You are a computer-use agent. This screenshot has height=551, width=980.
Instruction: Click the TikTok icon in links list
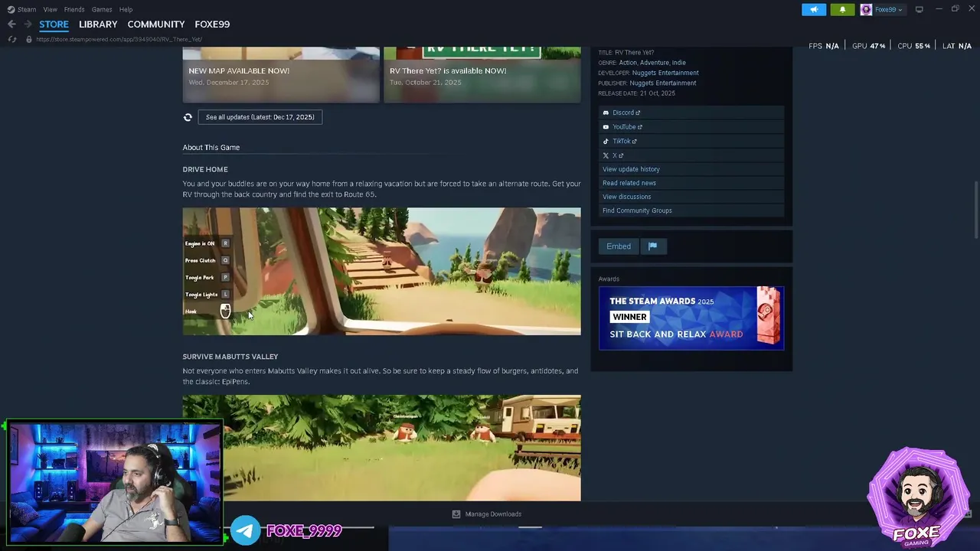(606, 141)
